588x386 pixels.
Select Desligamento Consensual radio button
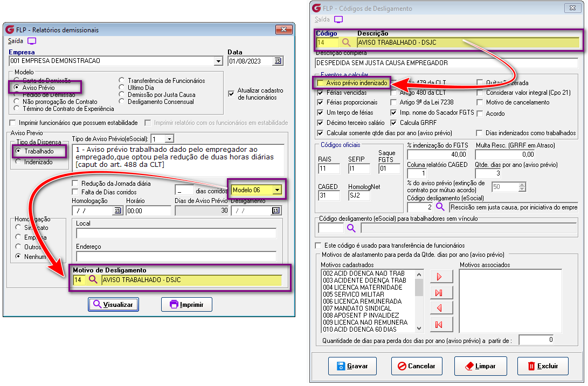(x=121, y=101)
